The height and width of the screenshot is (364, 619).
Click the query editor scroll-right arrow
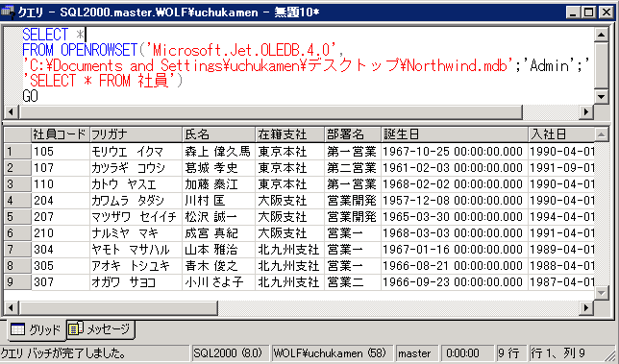pos(586,112)
